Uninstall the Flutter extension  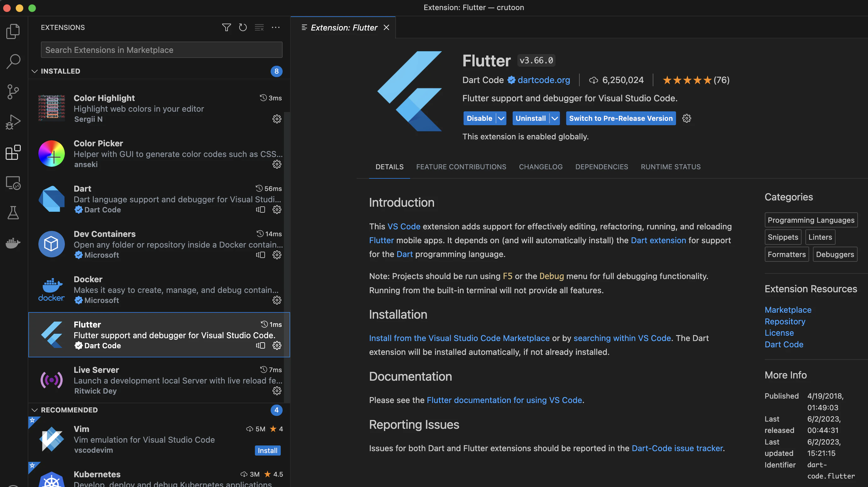[x=530, y=118]
